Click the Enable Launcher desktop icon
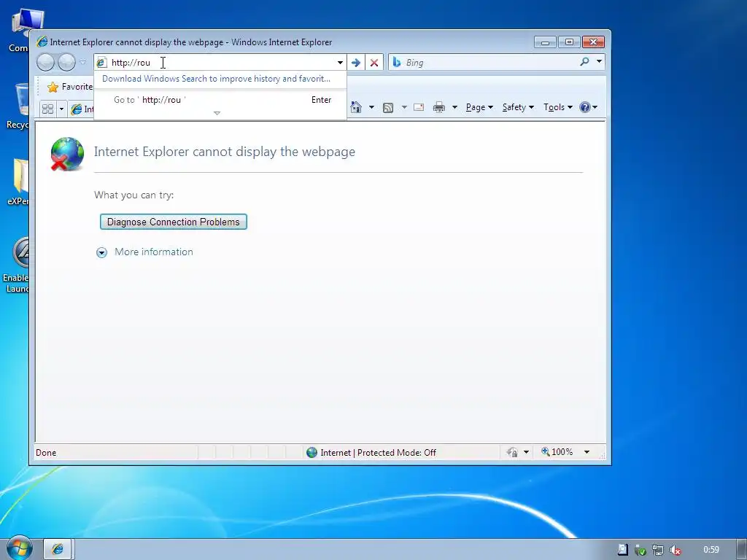 (x=16, y=265)
